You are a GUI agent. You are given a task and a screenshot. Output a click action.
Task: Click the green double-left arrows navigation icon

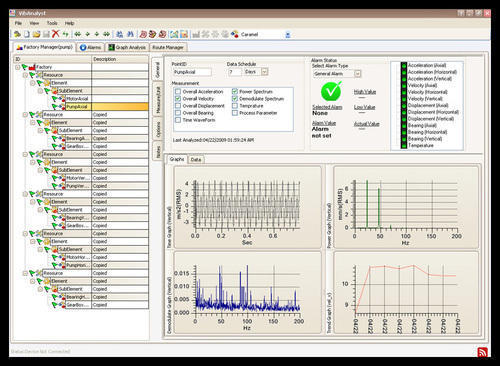coord(78,34)
